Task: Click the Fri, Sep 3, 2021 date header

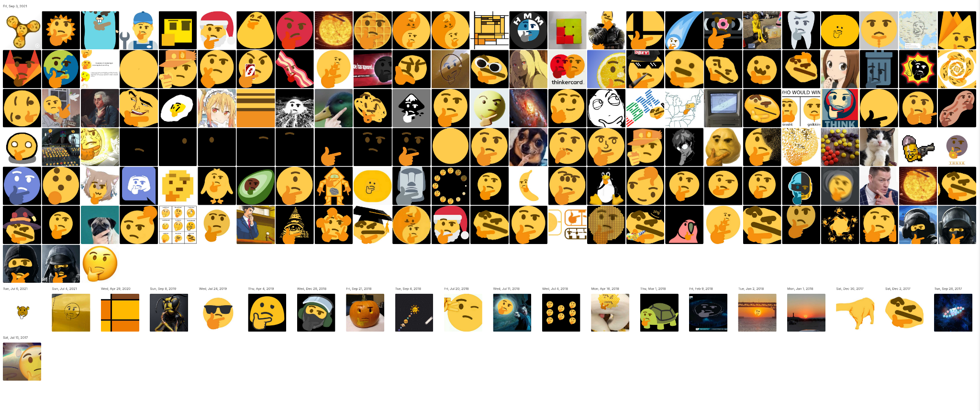Action: click(15, 6)
